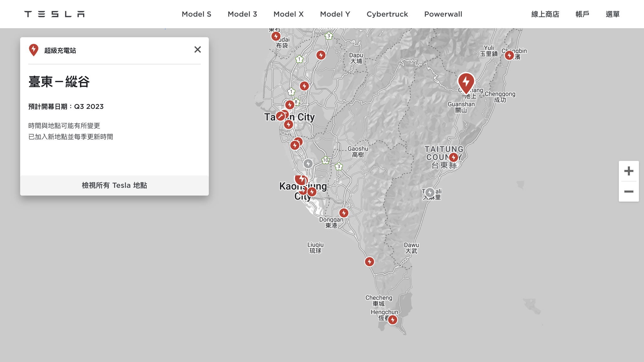Zoom in on the map

click(629, 171)
